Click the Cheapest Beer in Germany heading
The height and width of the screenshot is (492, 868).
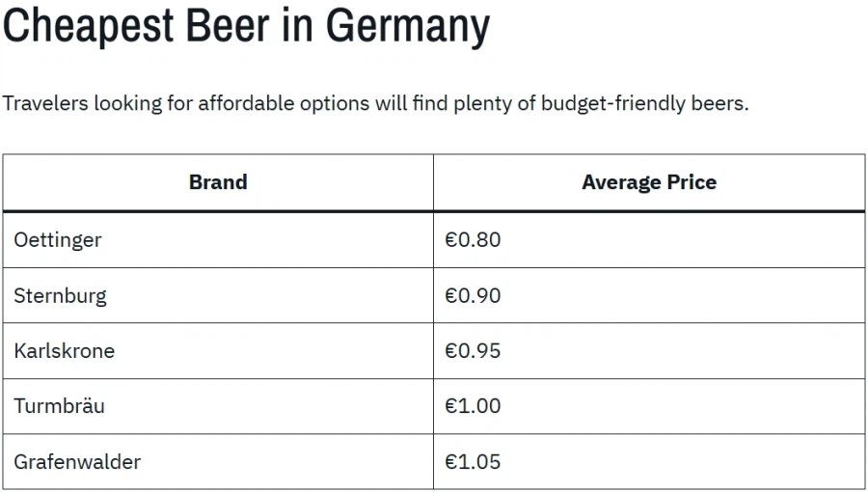[246, 27]
